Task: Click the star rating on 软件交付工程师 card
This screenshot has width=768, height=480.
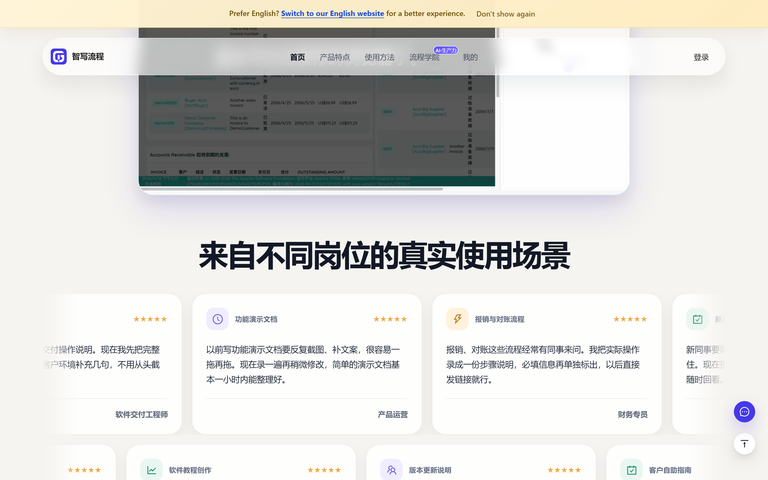Action: pos(150,319)
